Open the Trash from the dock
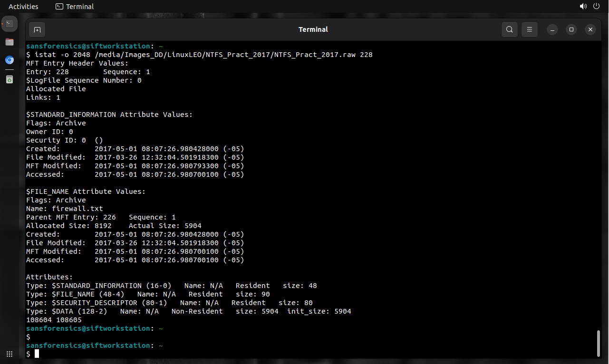 pyautogui.click(x=10, y=79)
